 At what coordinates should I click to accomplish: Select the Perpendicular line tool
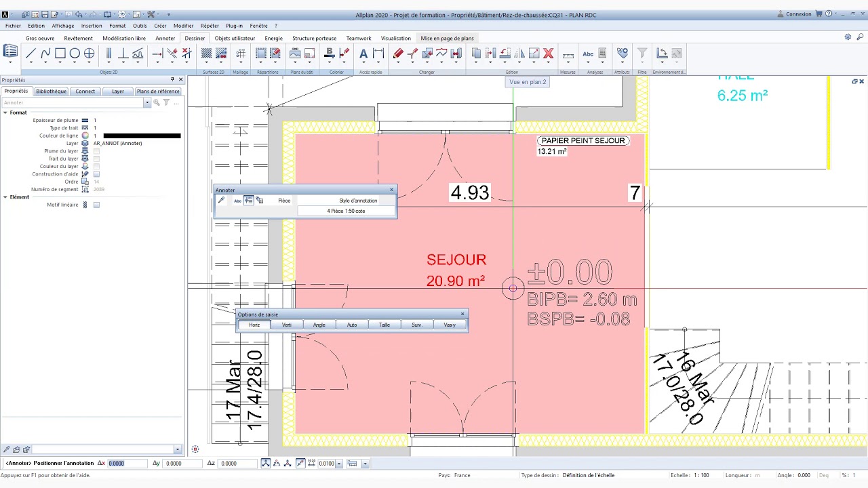[x=123, y=54]
